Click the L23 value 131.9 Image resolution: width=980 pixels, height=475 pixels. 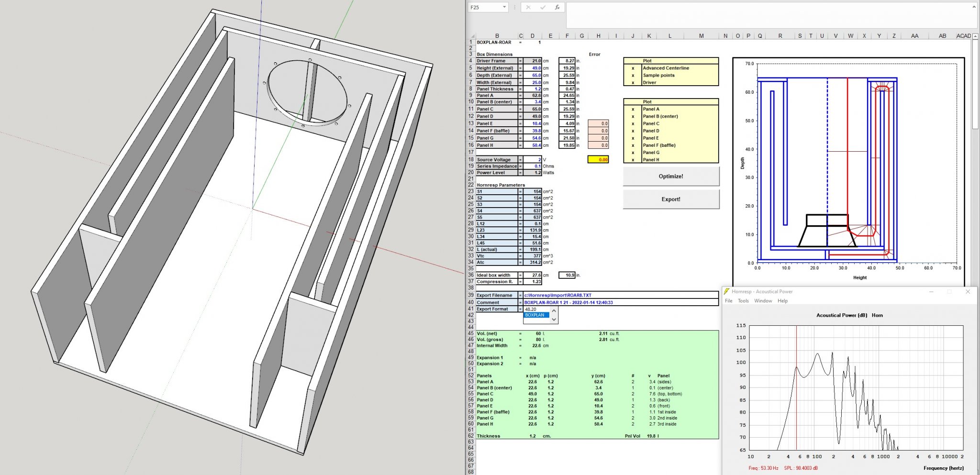(x=533, y=230)
